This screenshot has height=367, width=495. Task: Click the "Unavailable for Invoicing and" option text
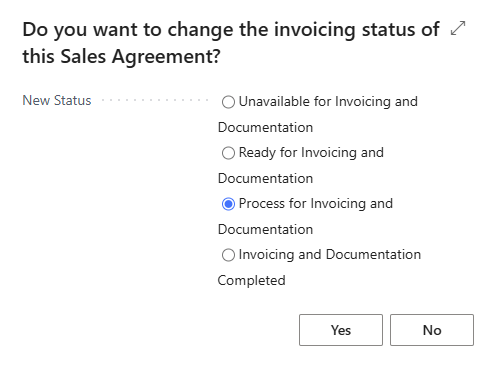(x=328, y=101)
